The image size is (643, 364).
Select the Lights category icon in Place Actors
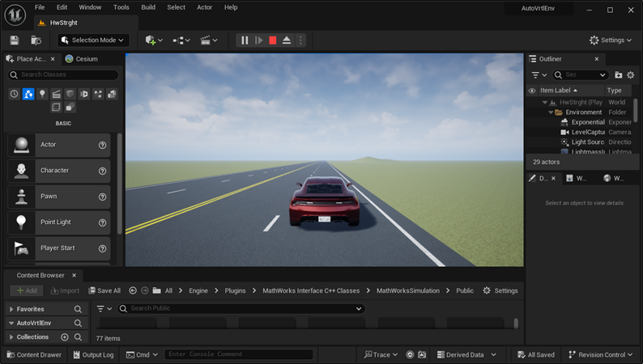(x=42, y=95)
